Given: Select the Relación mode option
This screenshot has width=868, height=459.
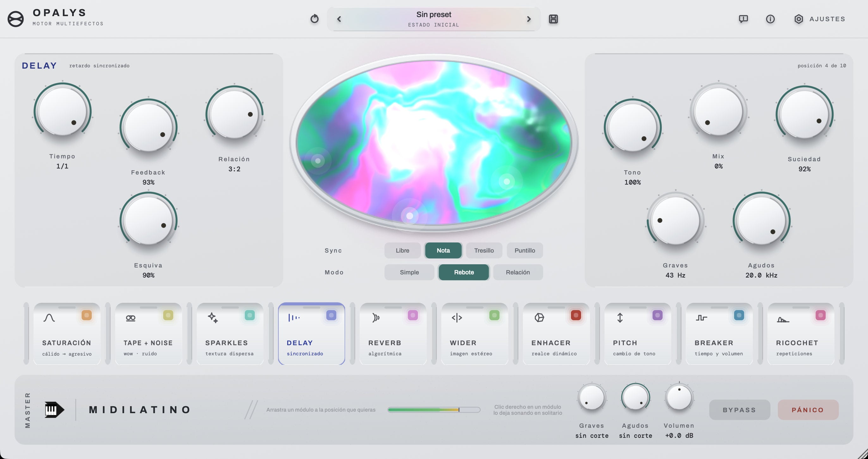Looking at the screenshot, I should 518,272.
